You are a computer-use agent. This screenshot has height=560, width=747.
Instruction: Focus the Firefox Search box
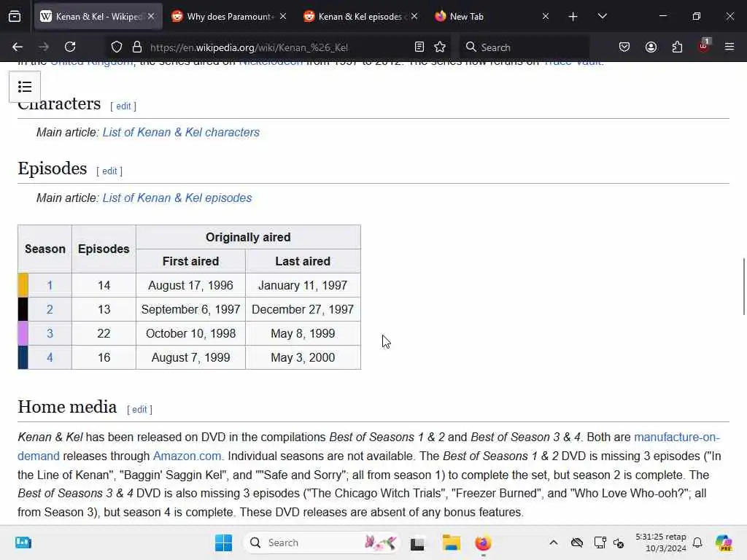524,47
